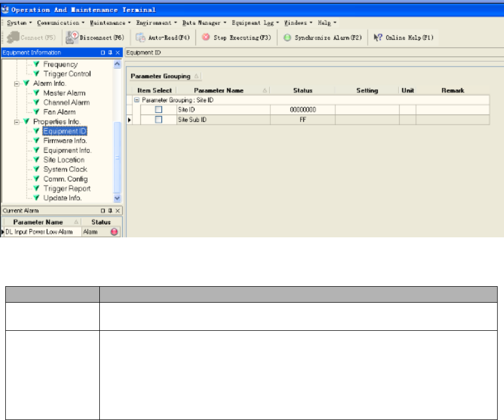Click the Unit column header

click(407, 91)
